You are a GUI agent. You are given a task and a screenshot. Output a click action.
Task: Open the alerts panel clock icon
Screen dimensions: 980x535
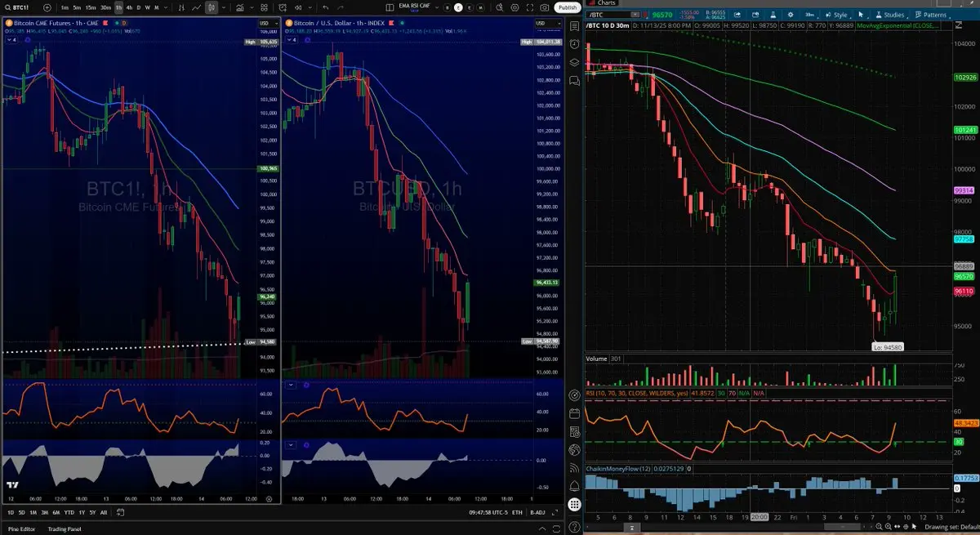[574, 42]
